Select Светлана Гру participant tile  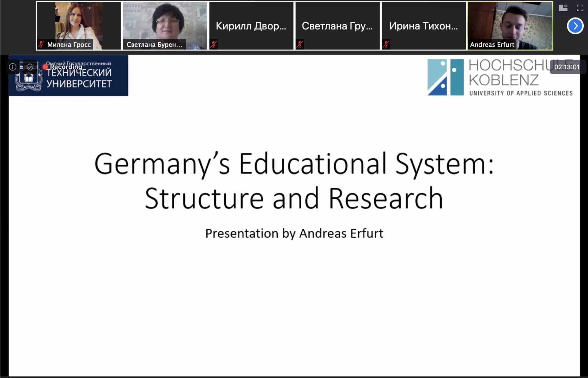click(x=337, y=26)
